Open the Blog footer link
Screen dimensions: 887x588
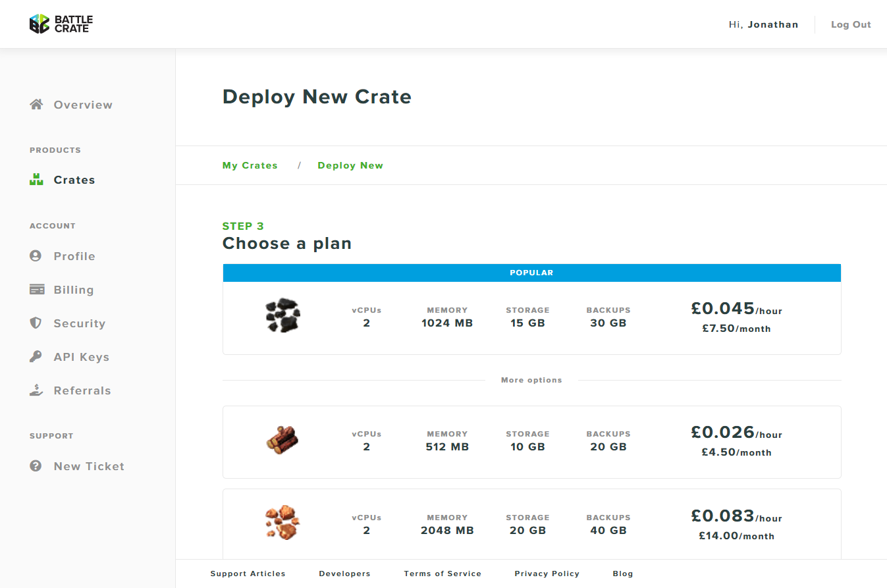point(623,574)
